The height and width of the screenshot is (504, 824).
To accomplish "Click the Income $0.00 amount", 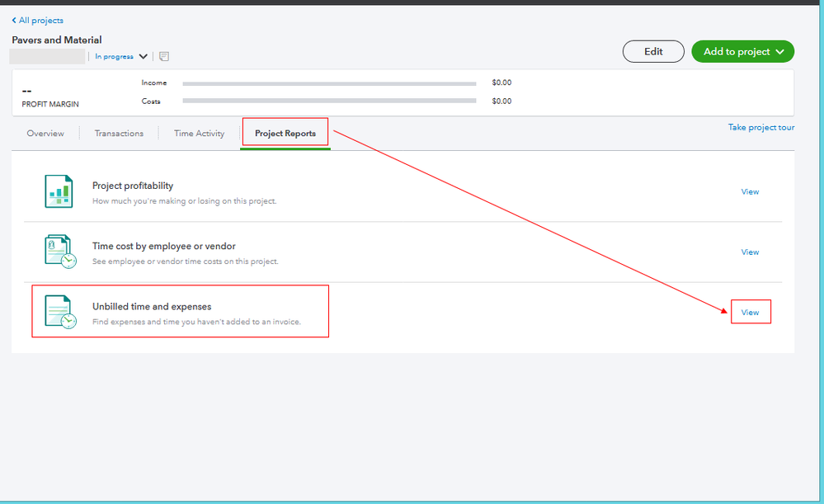I will point(501,82).
